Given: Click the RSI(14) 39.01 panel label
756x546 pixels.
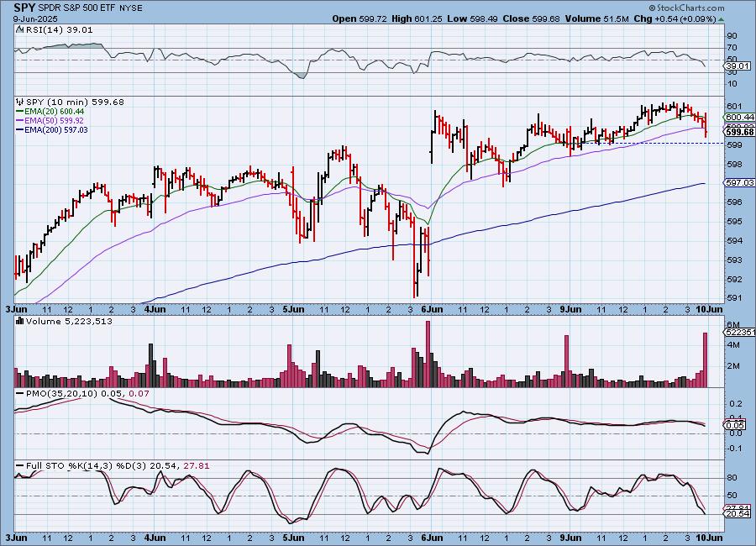Looking at the screenshot, I should point(59,29).
